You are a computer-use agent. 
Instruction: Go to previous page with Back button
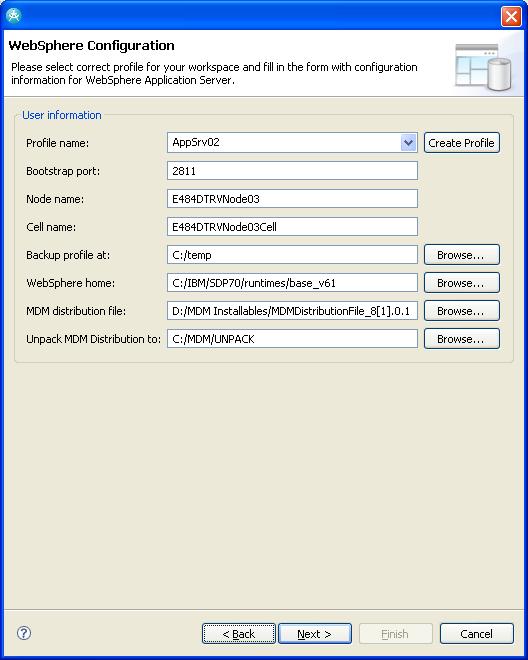pyautogui.click(x=239, y=633)
